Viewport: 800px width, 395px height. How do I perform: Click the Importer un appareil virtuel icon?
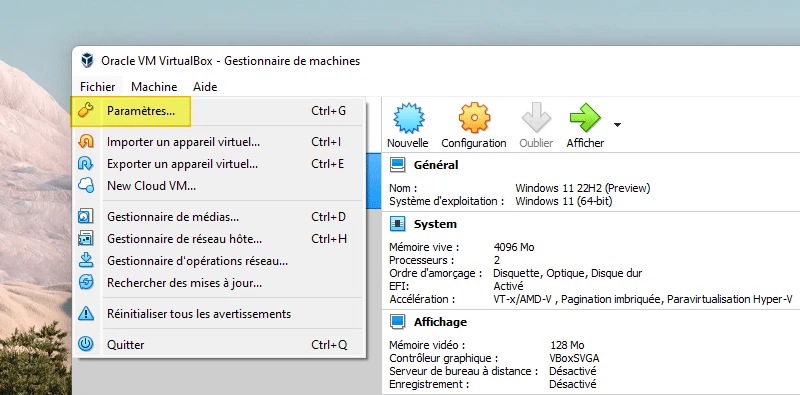click(x=86, y=141)
